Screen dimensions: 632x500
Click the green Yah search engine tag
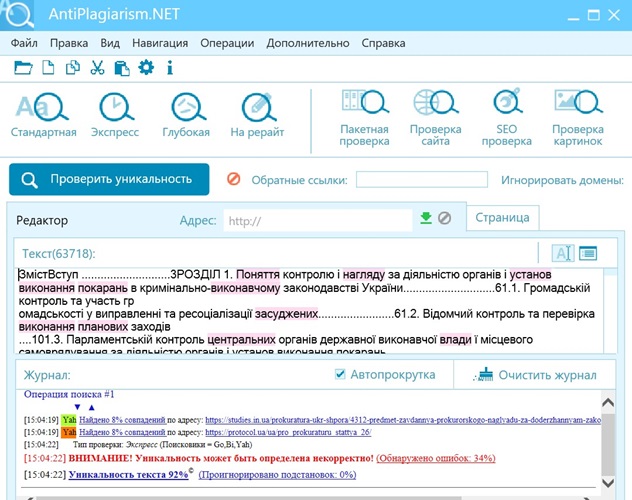(69, 420)
